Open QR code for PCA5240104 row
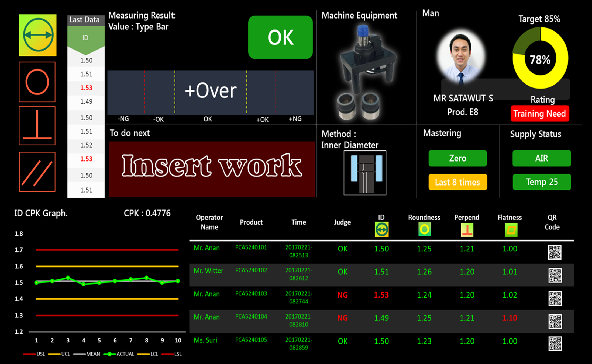The image size is (592, 364). click(x=555, y=321)
